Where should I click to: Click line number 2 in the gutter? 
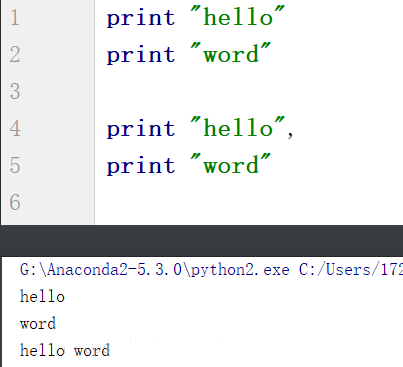click(x=15, y=54)
